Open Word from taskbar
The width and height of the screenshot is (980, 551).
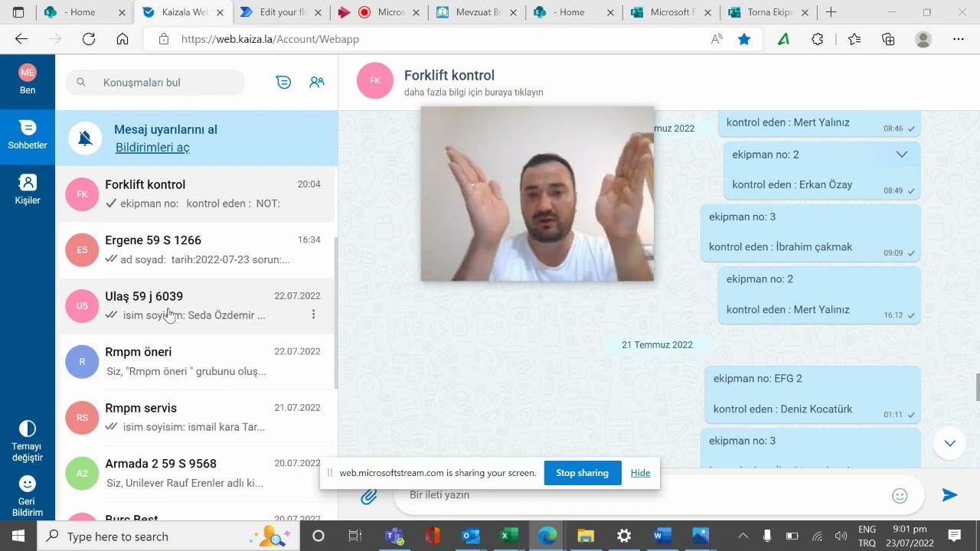[662, 536]
